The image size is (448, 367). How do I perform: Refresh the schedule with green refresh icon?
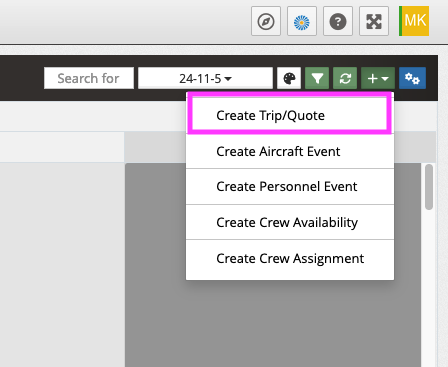pos(345,78)
